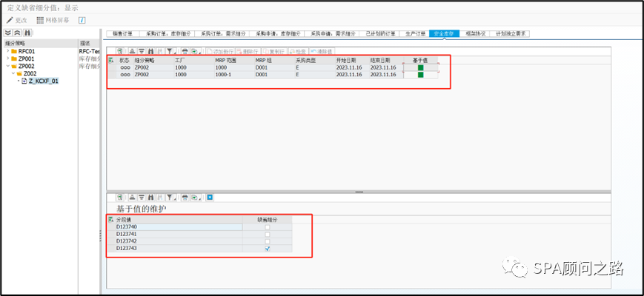Click the D123740 segment value field
644x296 pixels.
click(x=179, y=227)
